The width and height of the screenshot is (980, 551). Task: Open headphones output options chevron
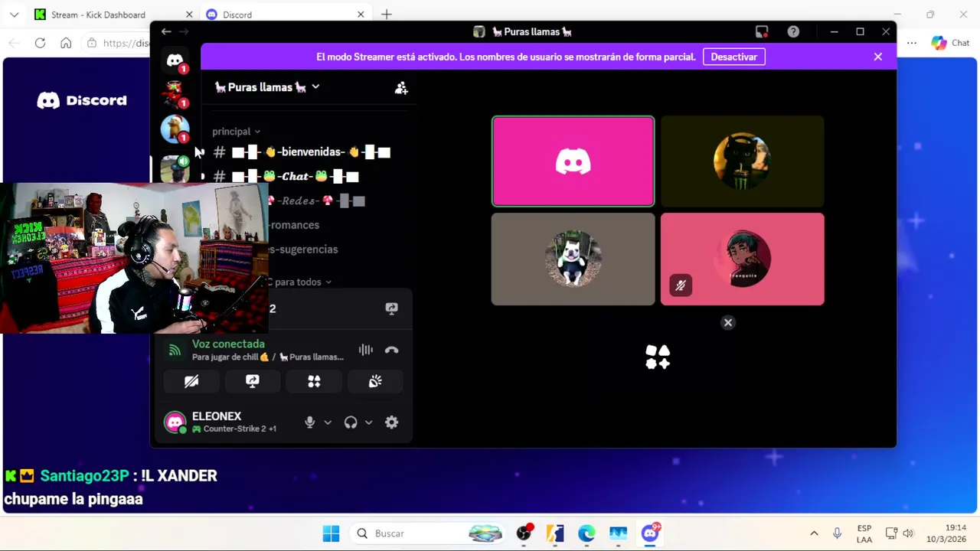[368, 422]
